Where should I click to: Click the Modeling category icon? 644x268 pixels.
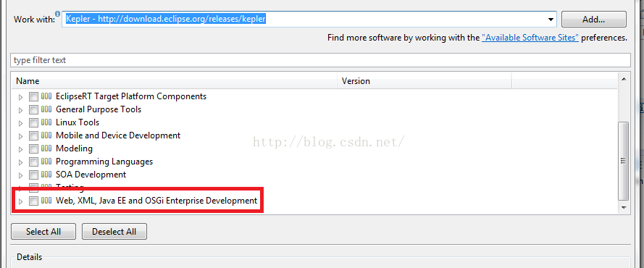point(46,149)
